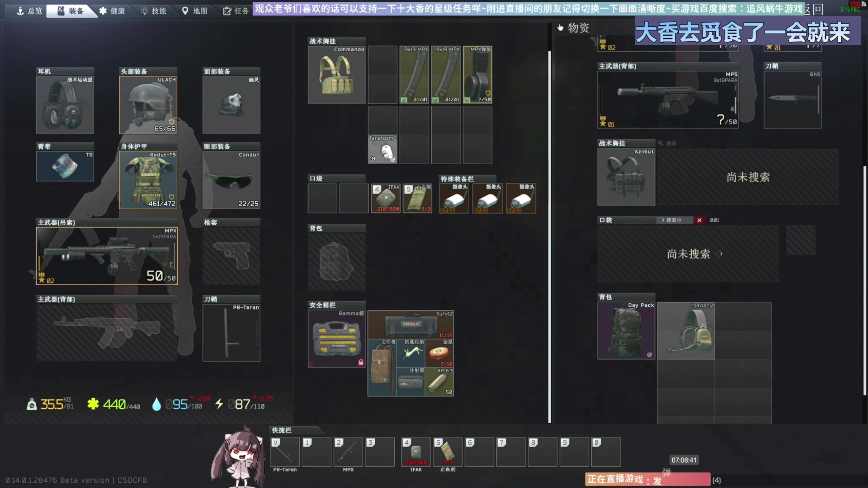
Task: Select the first 9x19 MPX magazine
Action: click(414, 75)
